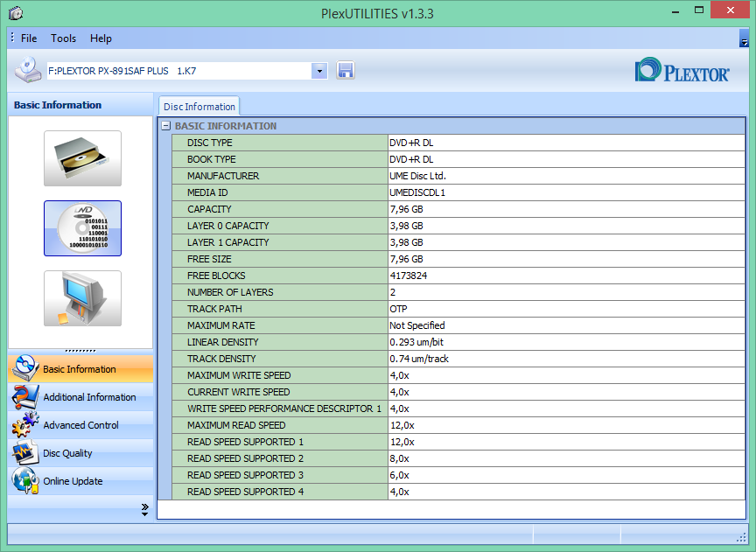
Task: Select the CURRENT WRITE SPEED row
Action: 458,392
